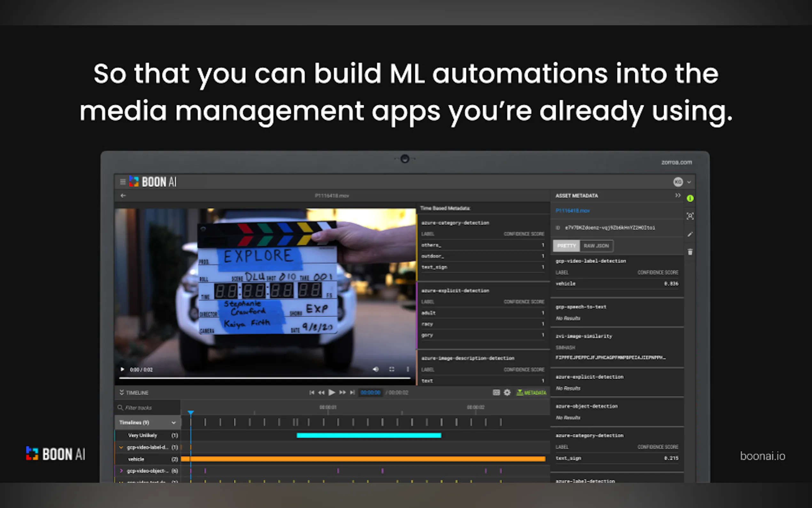Mute the video with the speaker icon
The width and height of the screenshot is (812, 508).
pyautogui.click(x=376, y=369)
